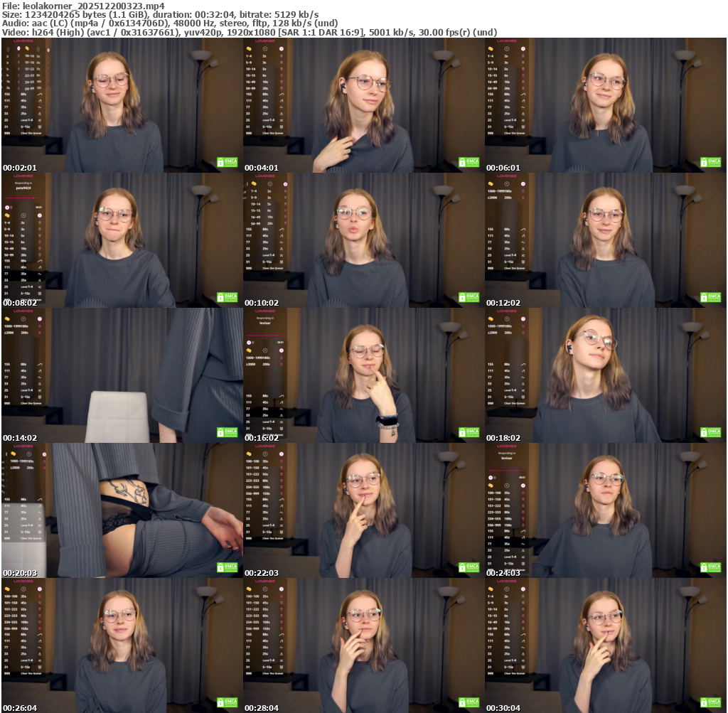Click the DMCA badge in the 00:10:02 frame
728x713 pixels.
click(x=469, y=297)
